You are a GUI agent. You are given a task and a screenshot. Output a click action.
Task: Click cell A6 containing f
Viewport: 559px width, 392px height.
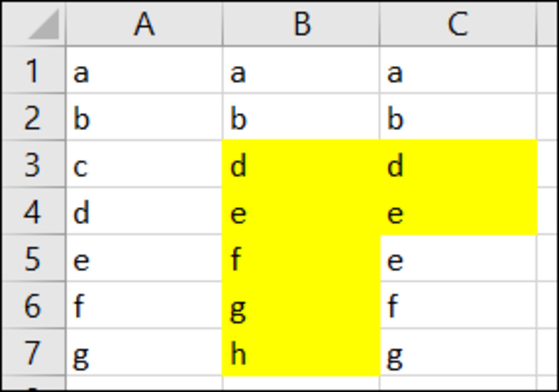pos(144,305)
